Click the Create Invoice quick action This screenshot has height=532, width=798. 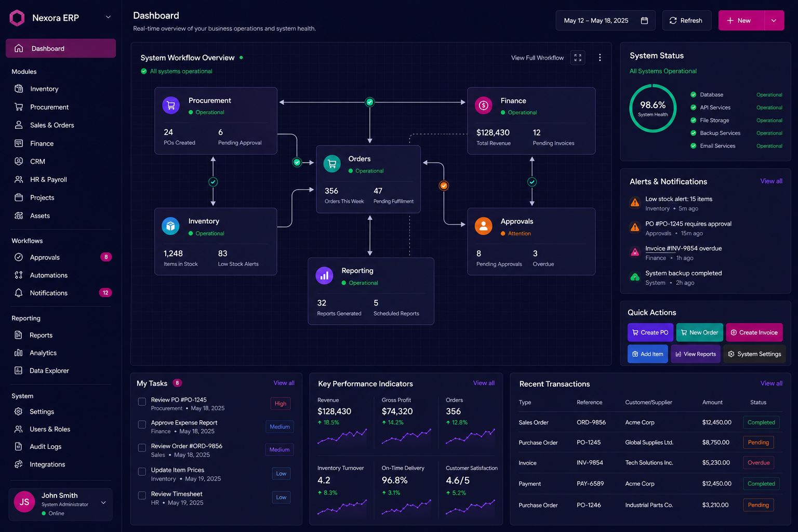click(754, 332)
